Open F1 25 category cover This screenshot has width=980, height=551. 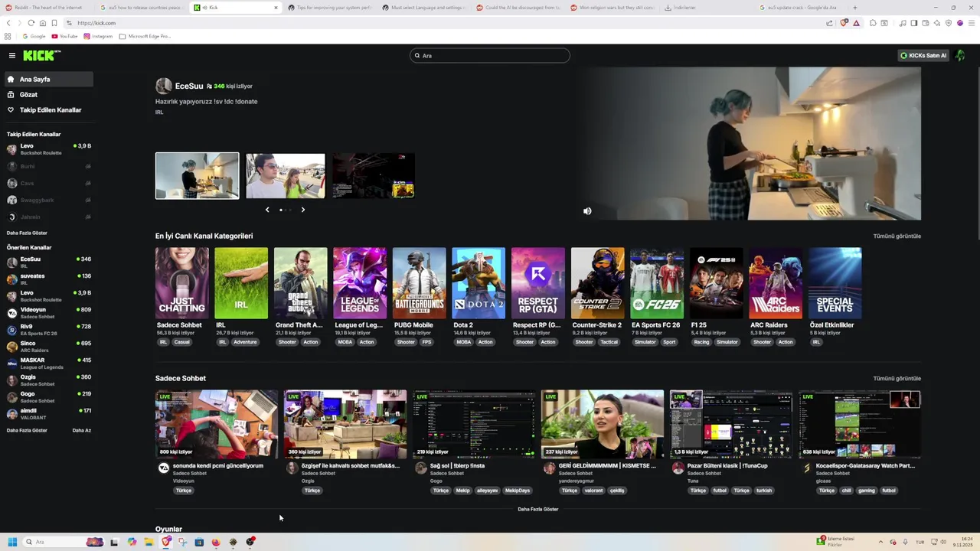(x=716, y=282)
